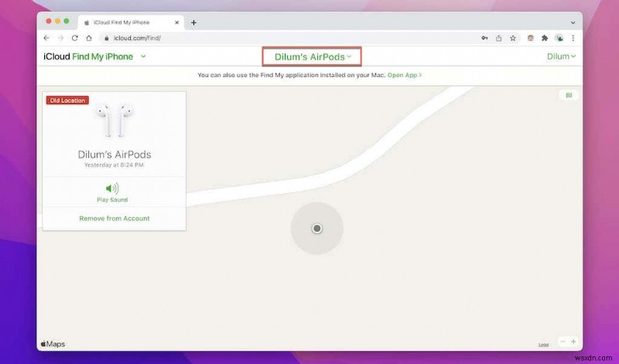Go back using the browser back arrow

pyautogui.click(x=46, y=38)
